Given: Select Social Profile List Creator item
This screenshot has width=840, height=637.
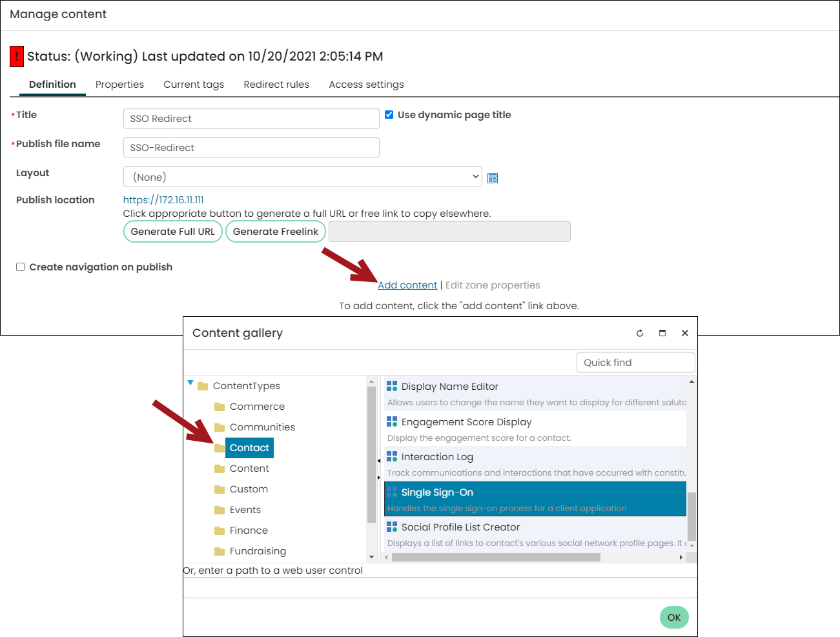Looking at the screenshot, I should tap(535, 534).
